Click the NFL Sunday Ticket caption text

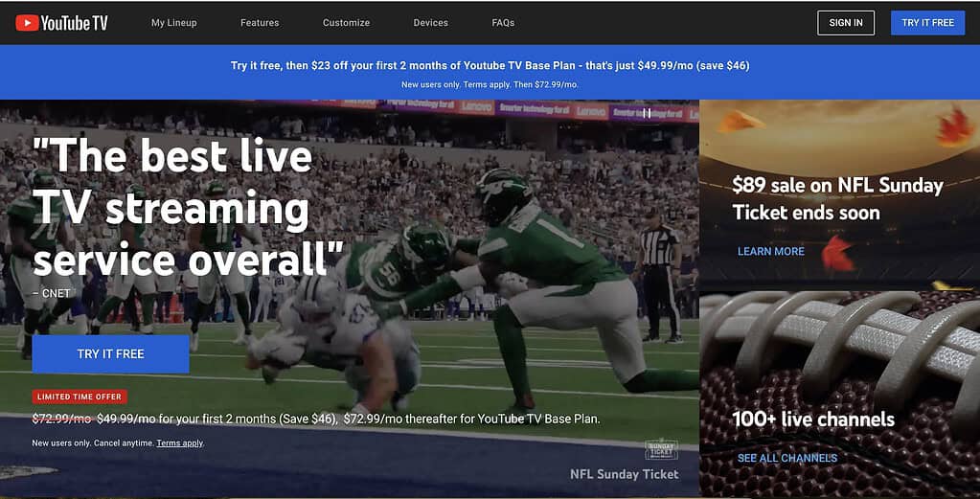tap(624, 474)
